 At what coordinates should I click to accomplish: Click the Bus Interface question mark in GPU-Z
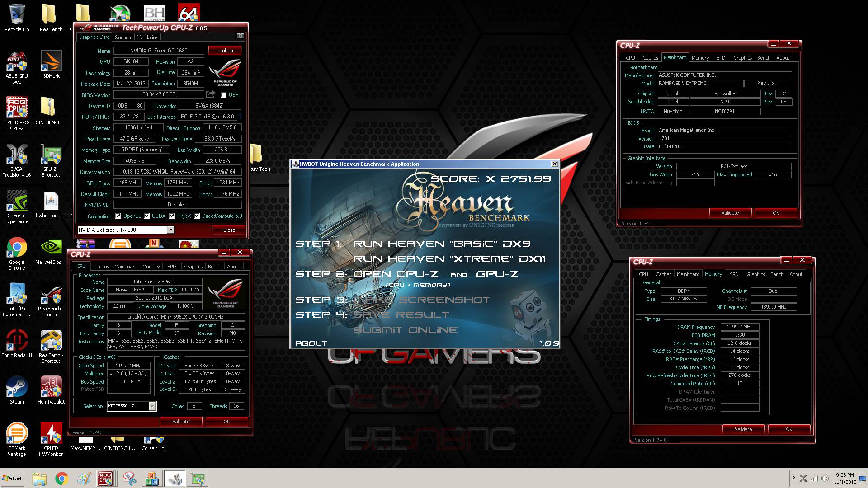(x=240, y=117)
